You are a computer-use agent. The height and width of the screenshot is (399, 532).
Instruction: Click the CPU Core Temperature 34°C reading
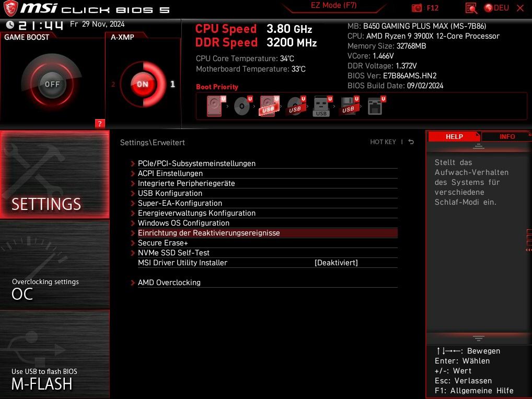point(245,58)
